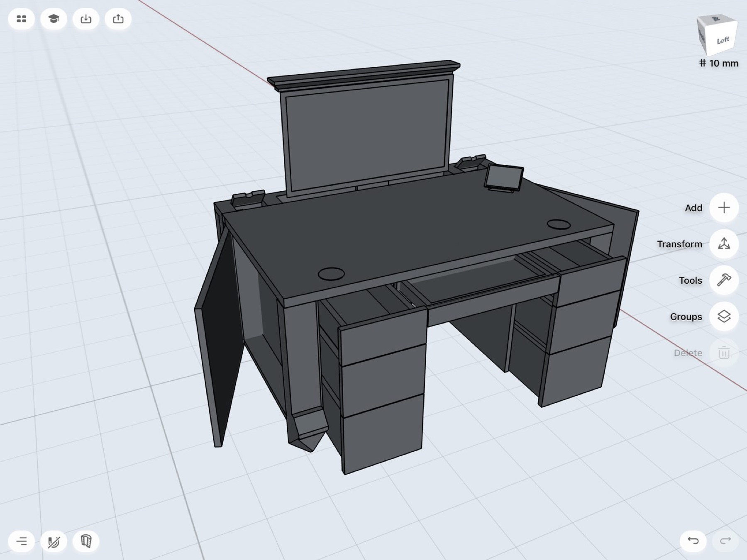Click the Delete trash icon
Screen dimensions: 747x560
pyautogui.click(x=724, y=353)
